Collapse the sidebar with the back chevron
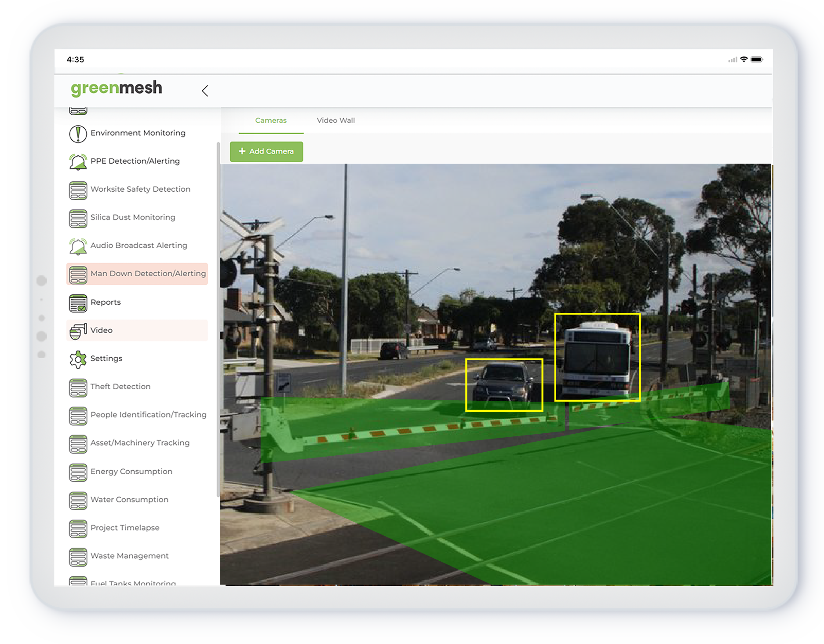Image resolution: width=824 pixels, height=644 pixels. coord(205,91)
